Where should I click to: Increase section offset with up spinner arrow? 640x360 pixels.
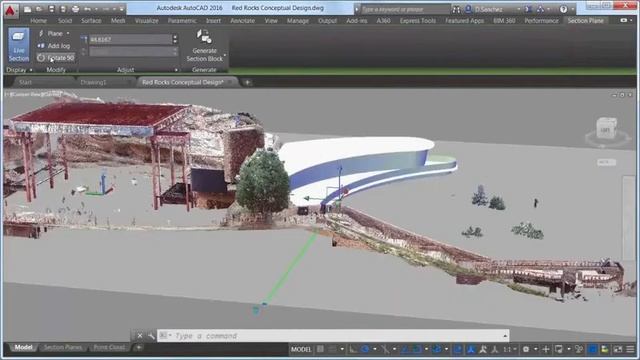pos(175,37)
